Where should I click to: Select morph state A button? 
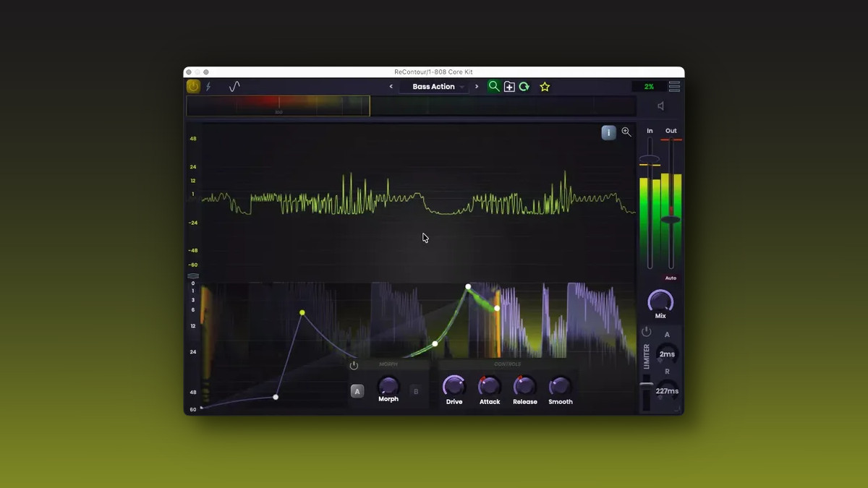point(357,391)
